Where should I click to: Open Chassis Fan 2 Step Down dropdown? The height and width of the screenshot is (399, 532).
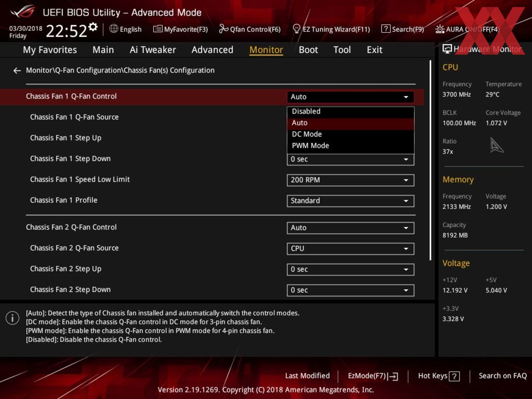pyautogui.click(x=350, y=290)
